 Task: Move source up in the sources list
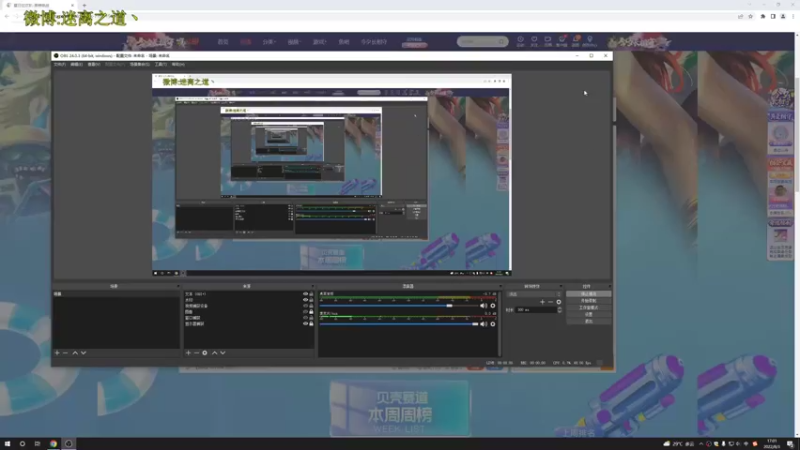coord(214,353)
